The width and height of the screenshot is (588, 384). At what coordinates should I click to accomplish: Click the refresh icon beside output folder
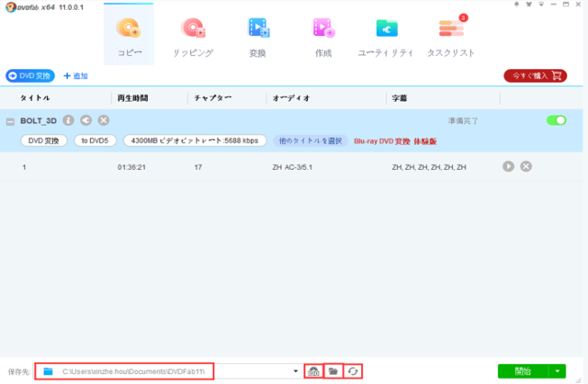click(353, 371)
